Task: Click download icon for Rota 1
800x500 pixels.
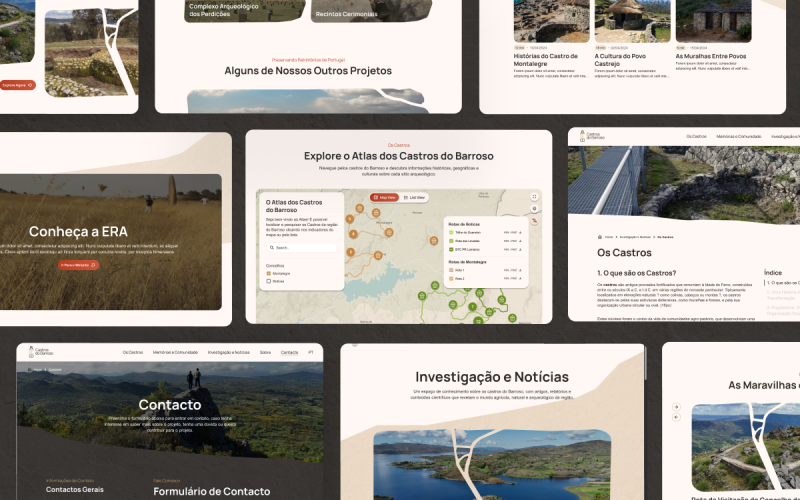Action: (520, 270)
